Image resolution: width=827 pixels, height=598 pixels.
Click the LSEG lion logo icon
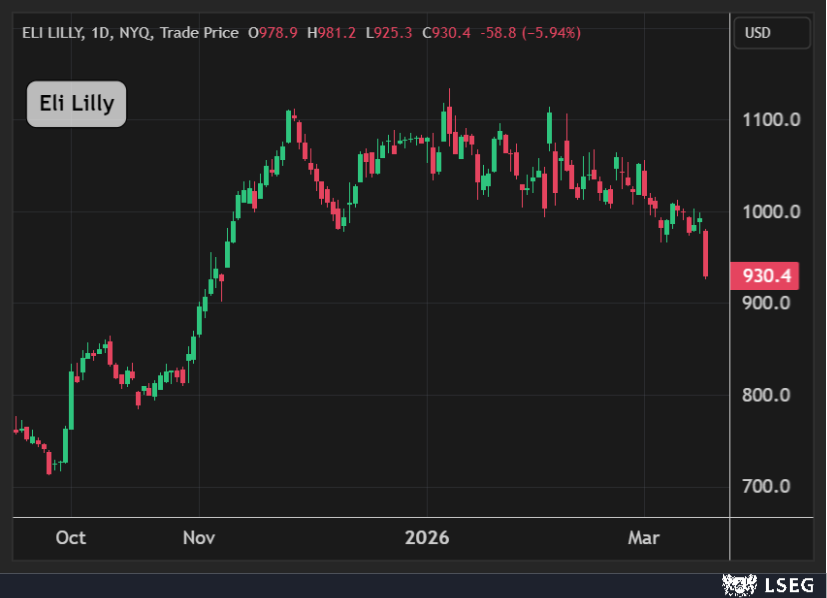pos(737,584)
